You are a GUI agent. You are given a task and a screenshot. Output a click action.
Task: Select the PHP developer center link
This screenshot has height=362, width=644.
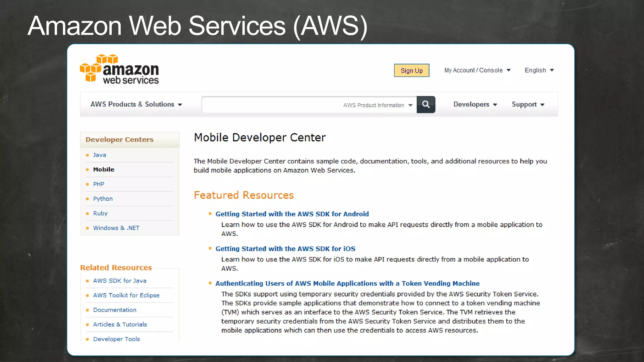98,184
